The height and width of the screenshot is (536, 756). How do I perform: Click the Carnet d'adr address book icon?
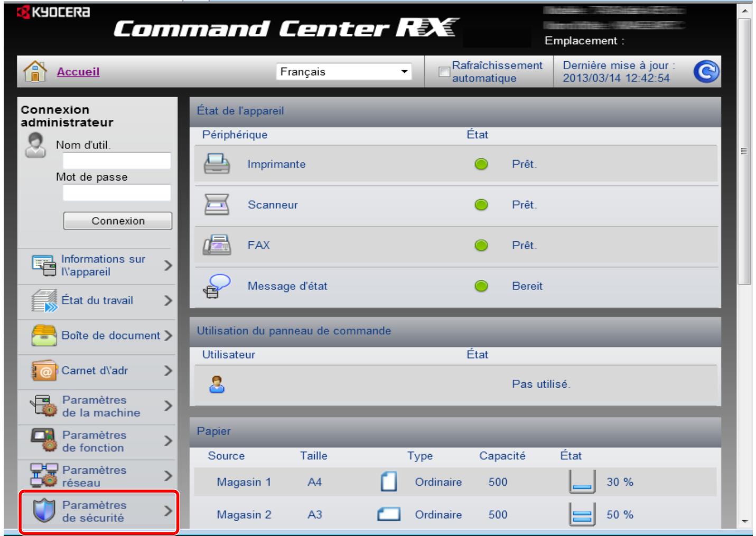44,371
